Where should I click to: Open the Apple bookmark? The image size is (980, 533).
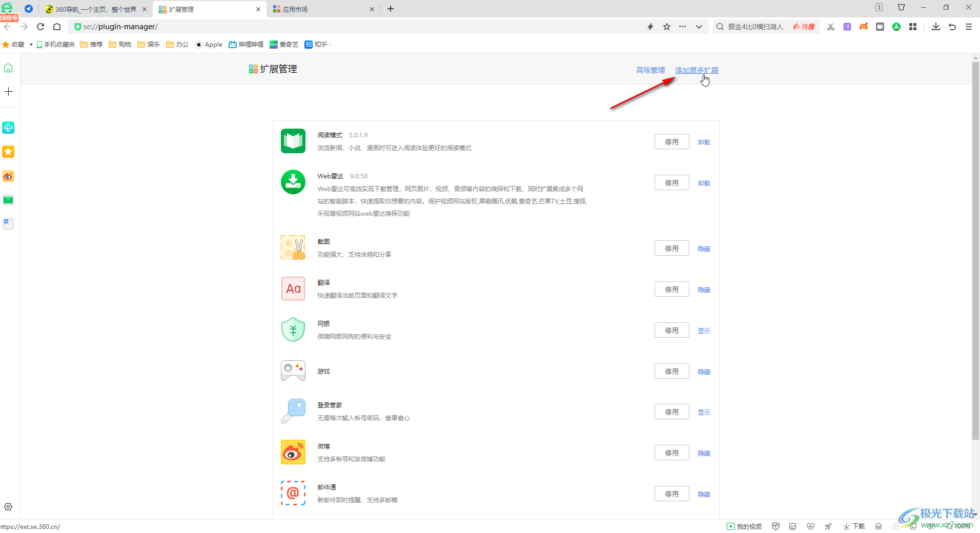pyautogui.click(x=209, y=45)
